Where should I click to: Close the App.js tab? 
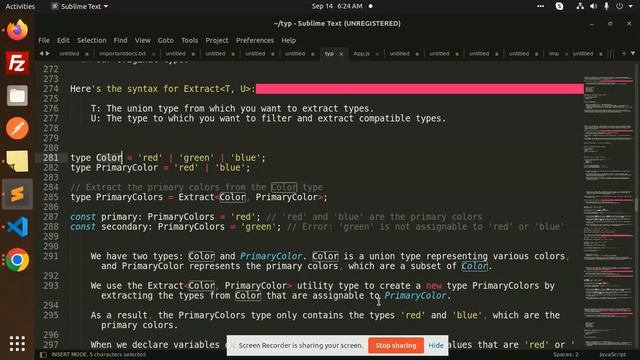coord(377,54)
